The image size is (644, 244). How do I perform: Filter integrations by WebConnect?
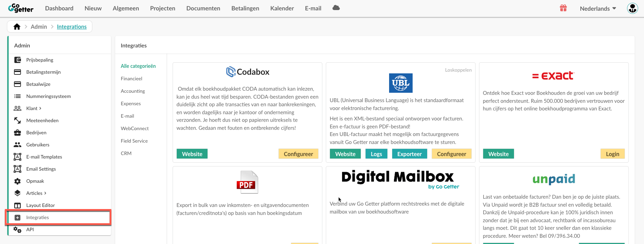pyautogui.click(x=135, y=128)
